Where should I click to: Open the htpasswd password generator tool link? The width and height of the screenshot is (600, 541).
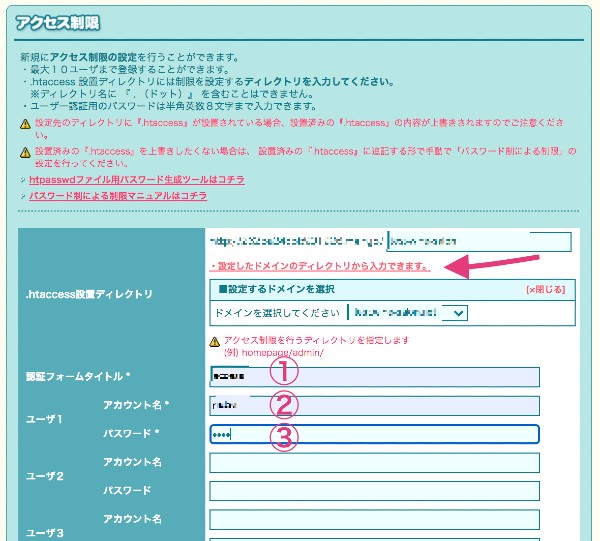pyautogui.click(x=137, y=179)
